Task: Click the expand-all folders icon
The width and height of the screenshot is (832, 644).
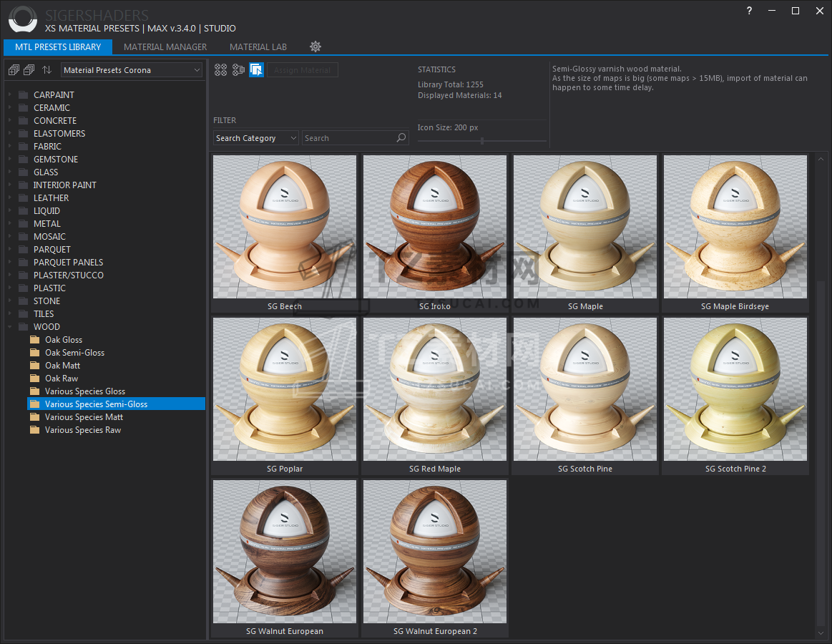Action: pos(14,69)
